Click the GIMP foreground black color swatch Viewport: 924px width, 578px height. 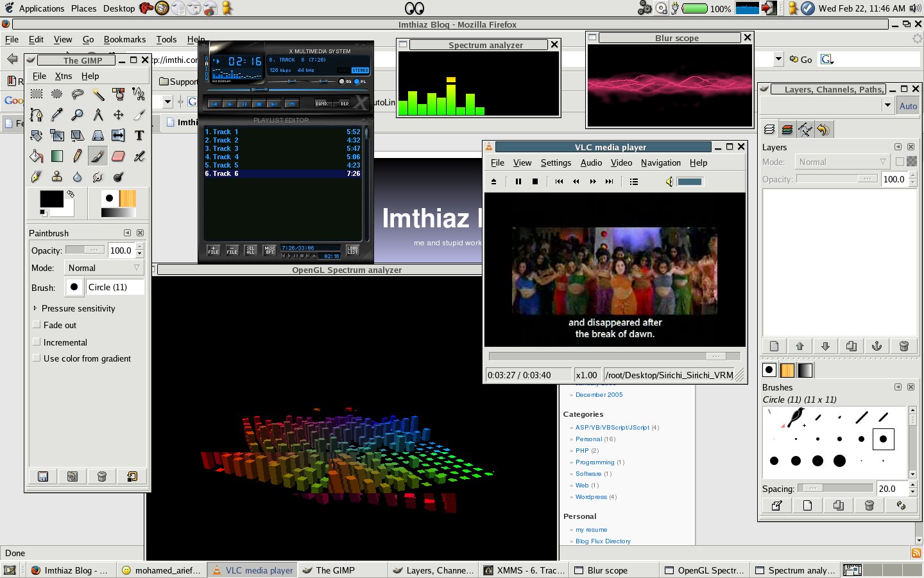click(51, 199)
